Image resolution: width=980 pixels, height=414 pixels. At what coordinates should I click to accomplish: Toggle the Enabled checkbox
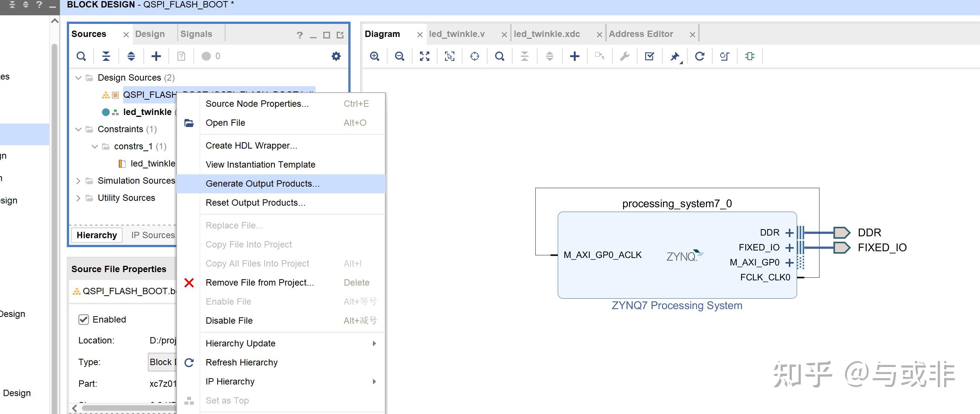[x=83, y=320]
